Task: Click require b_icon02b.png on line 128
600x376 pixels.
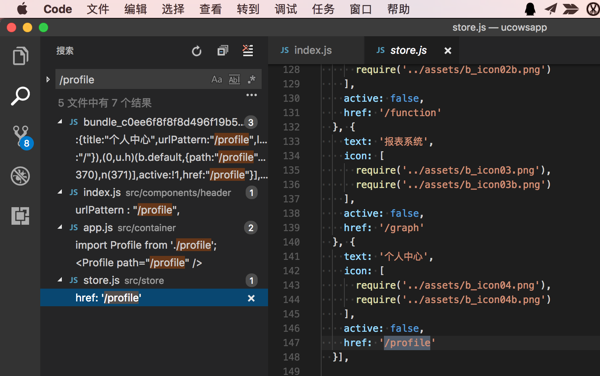Action: (453, 70)
